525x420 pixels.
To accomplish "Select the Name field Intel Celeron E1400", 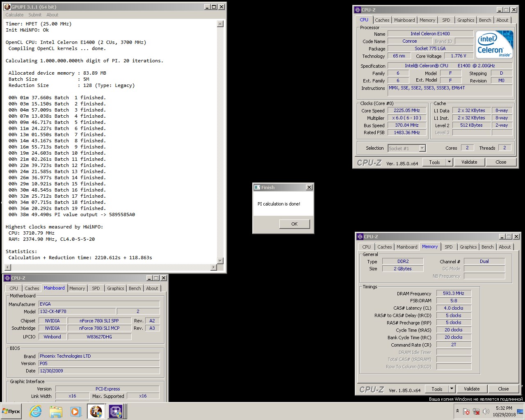I will [x=430, y=34].
